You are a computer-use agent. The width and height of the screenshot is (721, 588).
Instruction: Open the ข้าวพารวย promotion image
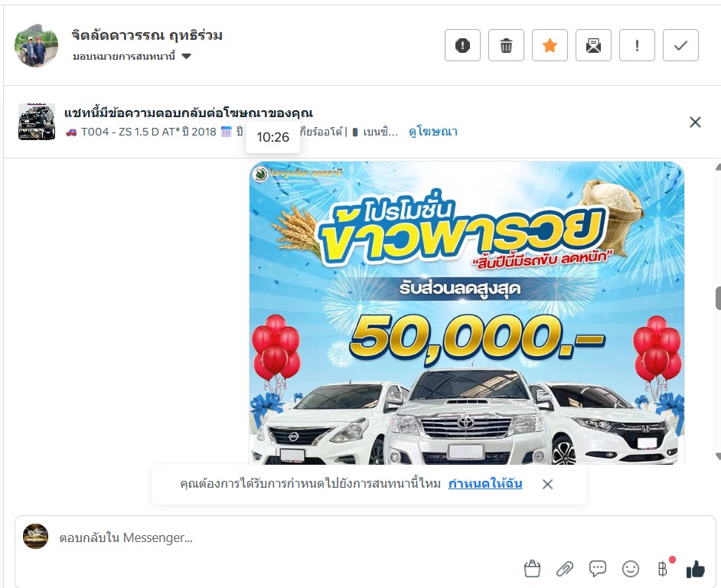[x=467, y=313]
